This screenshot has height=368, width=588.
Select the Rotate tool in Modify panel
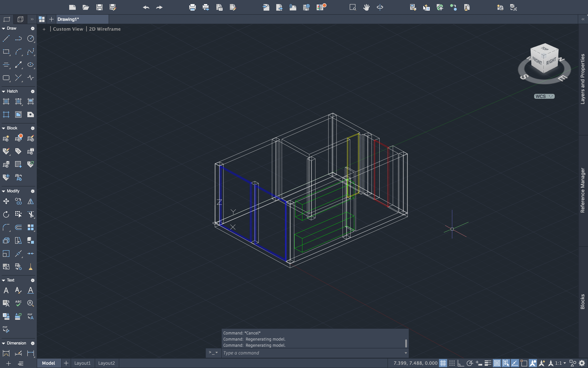[x=6, y=214]
